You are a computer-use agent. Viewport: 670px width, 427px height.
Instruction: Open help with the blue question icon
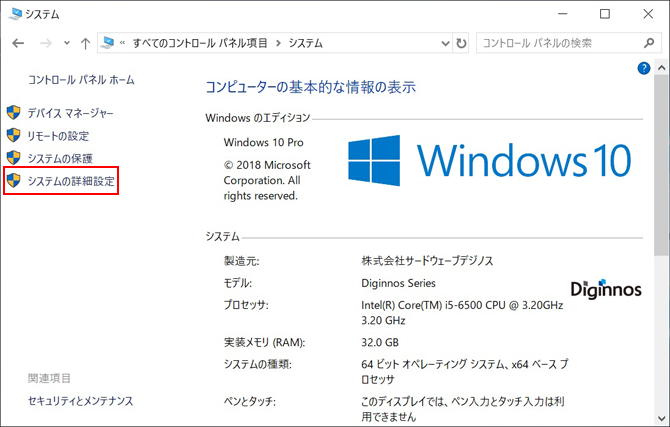[x=644, y=68]
